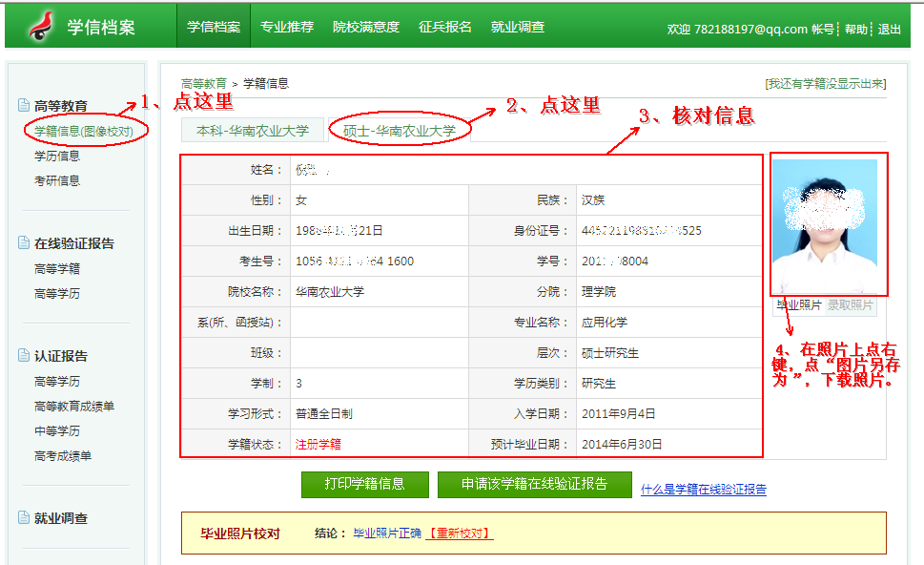Go to 院校满意度 in the top navigation
The image size is (924, 565).
tap(366, 27)
